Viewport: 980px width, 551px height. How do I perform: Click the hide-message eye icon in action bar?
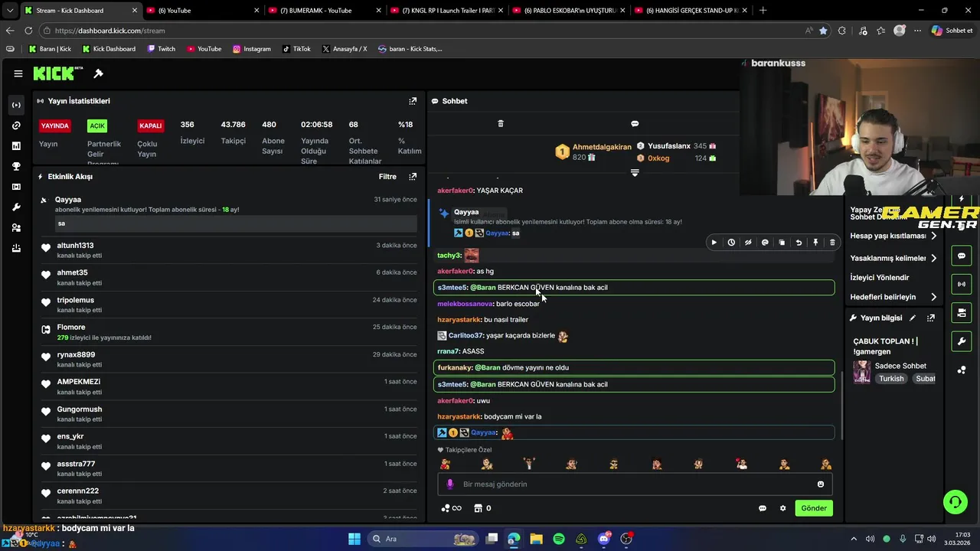(748, 243)
